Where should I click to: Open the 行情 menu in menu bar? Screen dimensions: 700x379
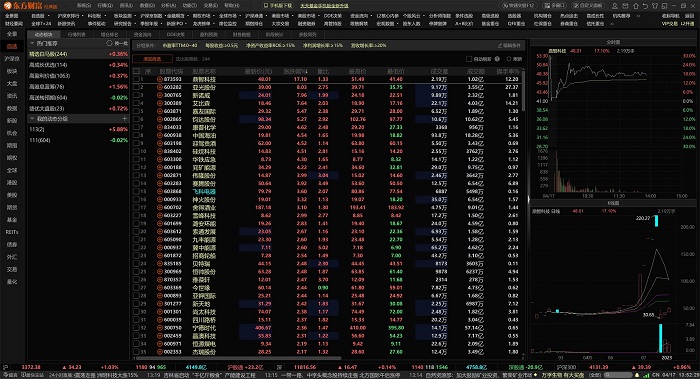[x=105, y=5]
